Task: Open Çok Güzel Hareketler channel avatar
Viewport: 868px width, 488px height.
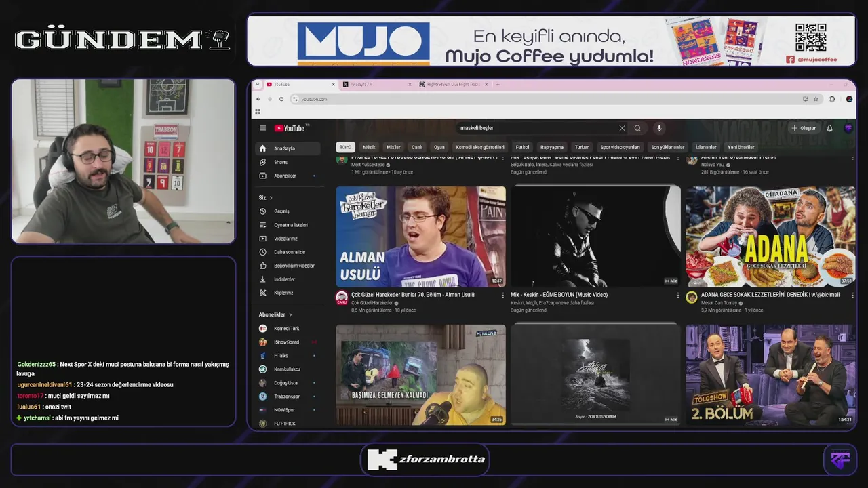Action: [342, 297]
